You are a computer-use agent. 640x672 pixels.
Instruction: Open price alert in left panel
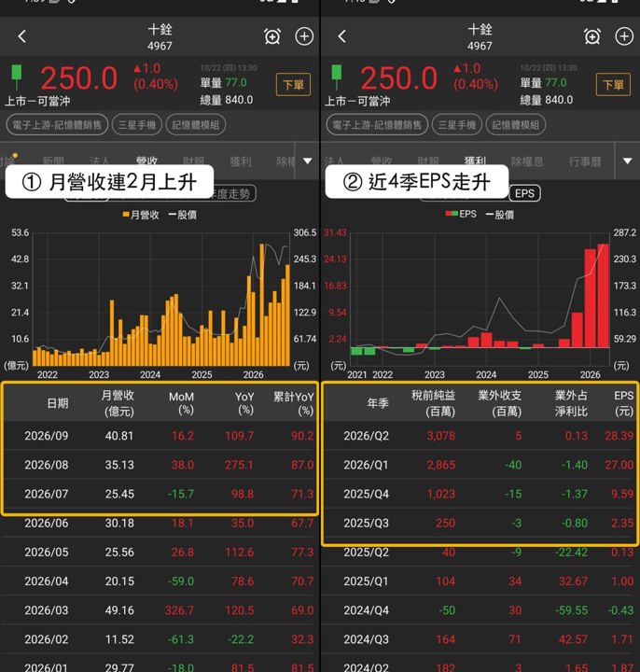[272, 36]
